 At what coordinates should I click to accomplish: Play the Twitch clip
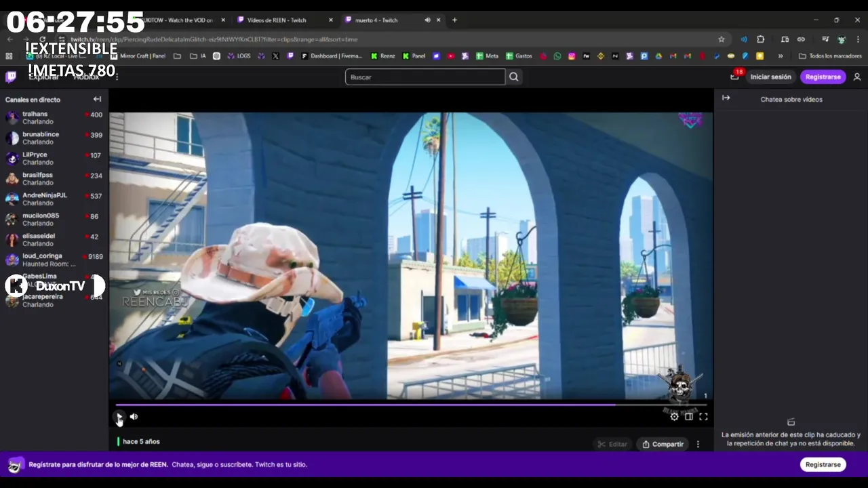[x=119, y=417]
